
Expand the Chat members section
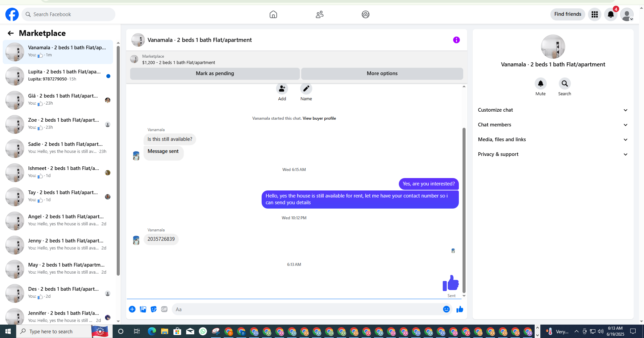(553, 125)
